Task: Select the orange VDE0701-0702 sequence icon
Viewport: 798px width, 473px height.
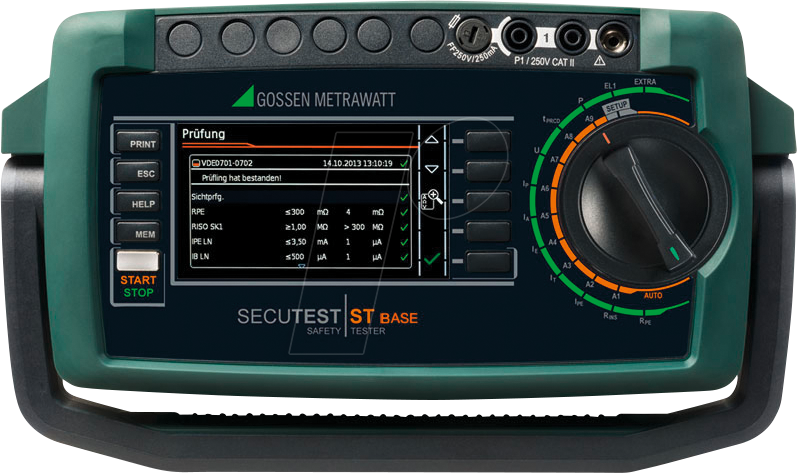Action: pos(196,163)
